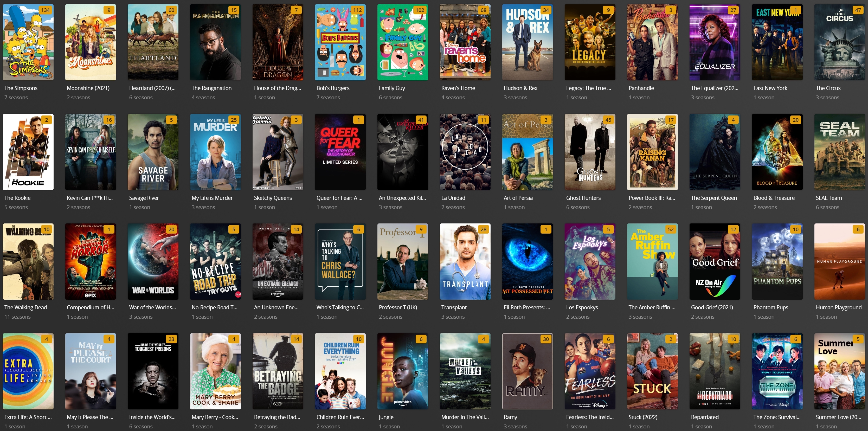
Task: Click the Los Espookys title text
Action: (582, 307)
